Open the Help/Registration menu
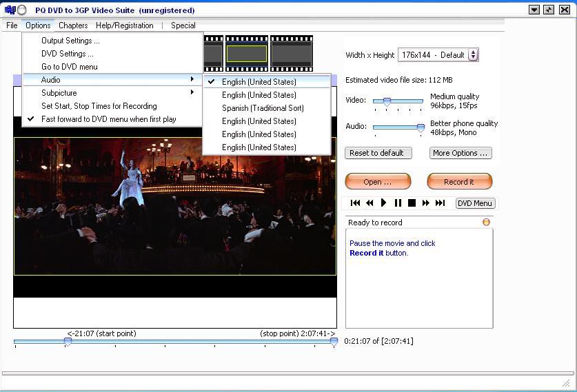This screenshot has width=577, height=392. tap(125, 25)
